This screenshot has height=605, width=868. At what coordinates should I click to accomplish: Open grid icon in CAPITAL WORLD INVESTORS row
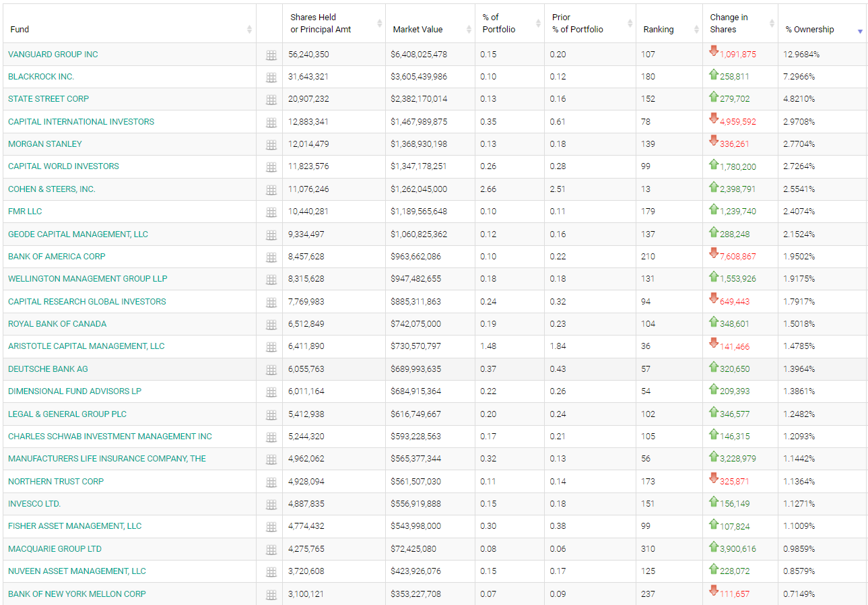click(271, 167)
